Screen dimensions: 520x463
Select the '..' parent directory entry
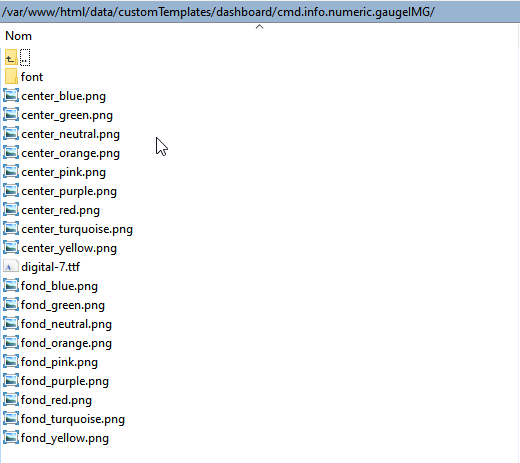25,58
